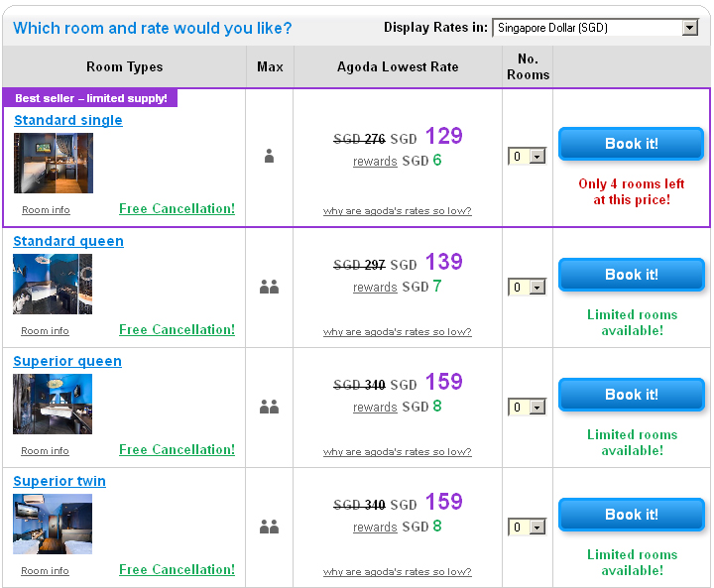Open Room info for Superior queen
Screen dimensions: 714x588
pos(45,451)
